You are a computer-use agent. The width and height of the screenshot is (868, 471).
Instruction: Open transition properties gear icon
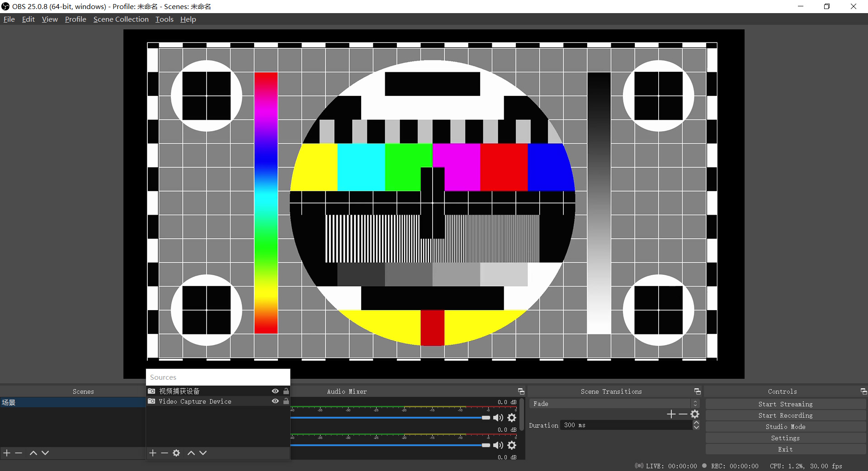[695, 414]
